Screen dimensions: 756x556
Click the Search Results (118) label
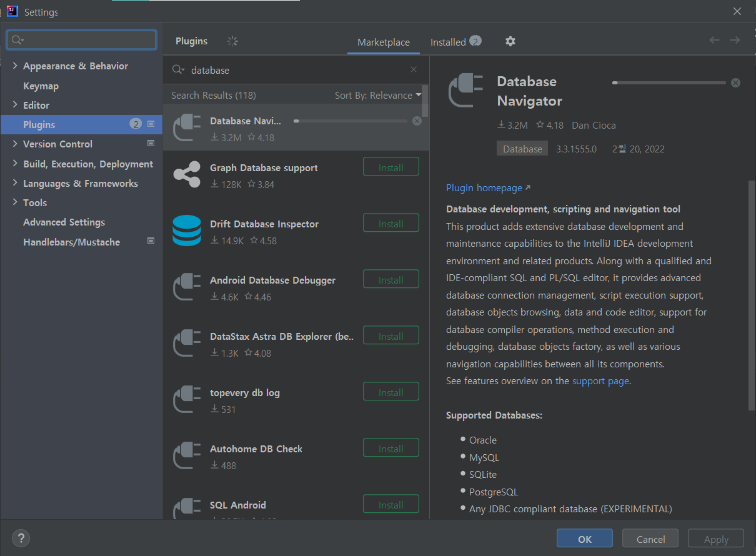(214, 95)
